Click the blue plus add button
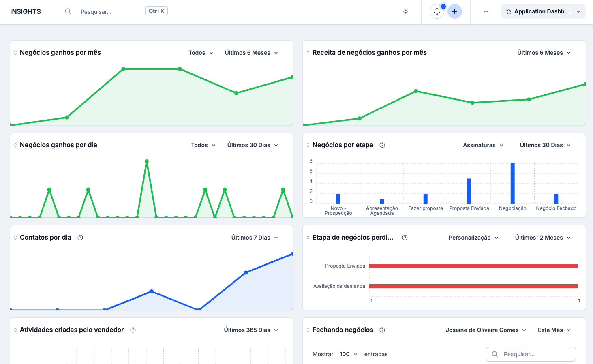593x364 pixels. click(x=455, y=11)
